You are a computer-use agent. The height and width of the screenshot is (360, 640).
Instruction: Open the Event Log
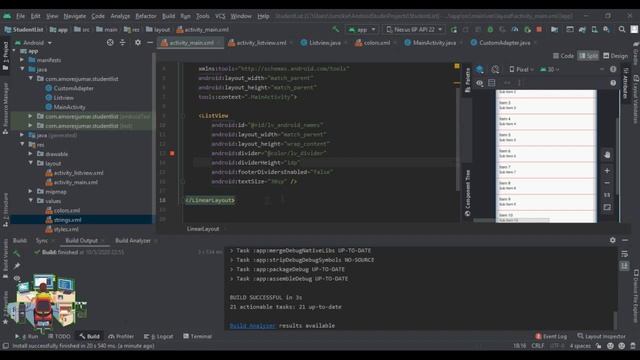(551, 336)
